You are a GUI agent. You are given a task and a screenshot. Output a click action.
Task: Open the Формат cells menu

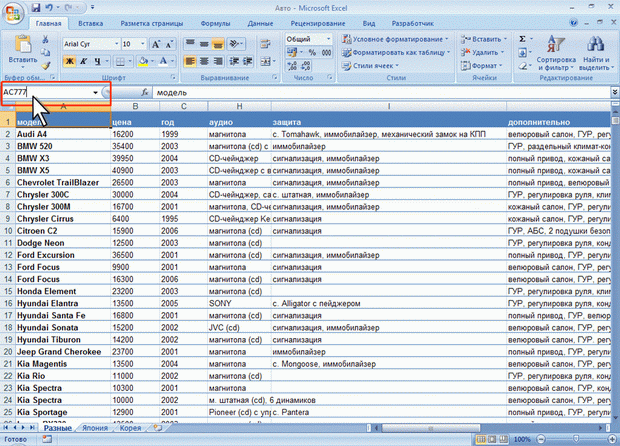tap(481, 66)
